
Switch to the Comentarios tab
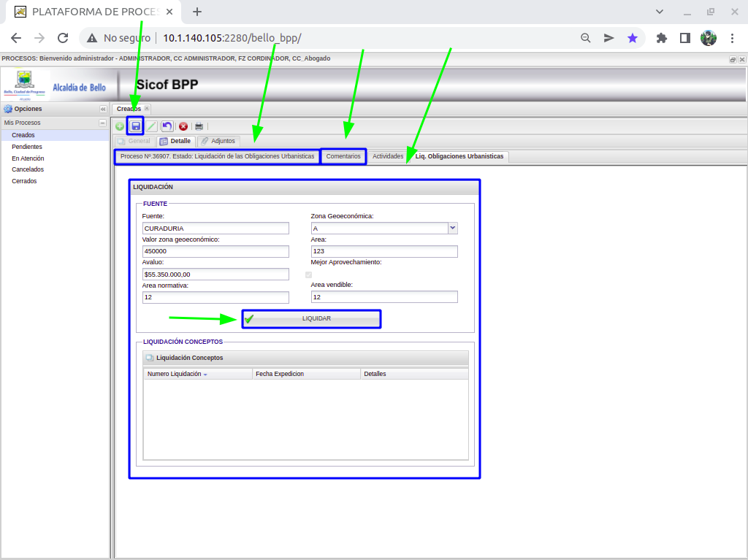click(343, 156)
